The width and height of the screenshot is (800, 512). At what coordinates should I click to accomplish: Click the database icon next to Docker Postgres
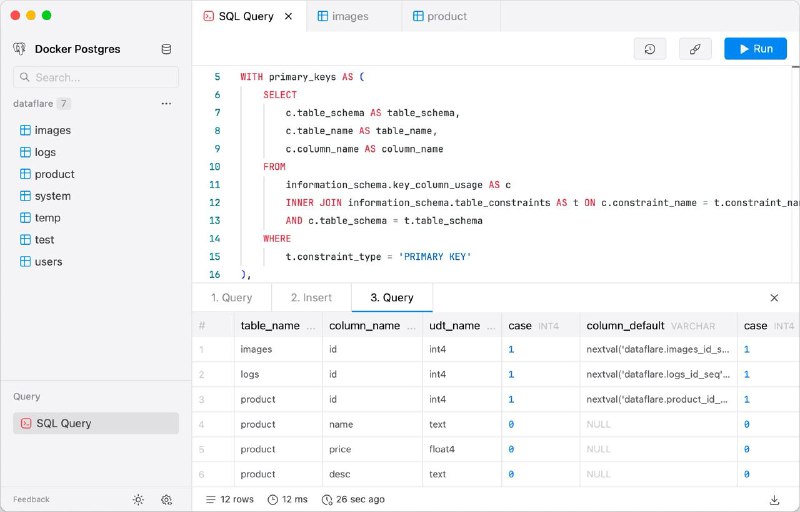[166, 49]
